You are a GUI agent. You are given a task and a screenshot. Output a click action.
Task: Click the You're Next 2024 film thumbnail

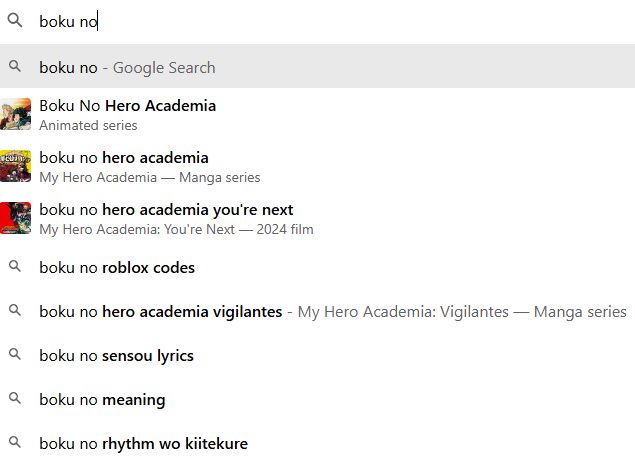click(x=16, y=218)
